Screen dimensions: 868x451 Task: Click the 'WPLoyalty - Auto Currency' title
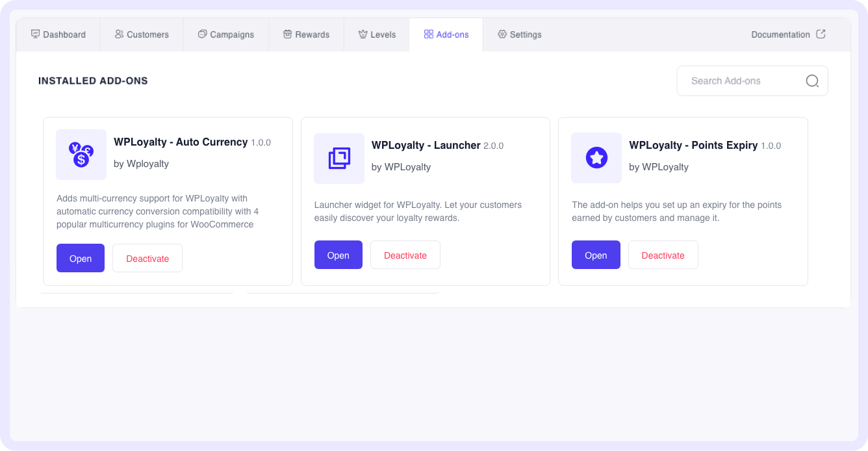181,142
